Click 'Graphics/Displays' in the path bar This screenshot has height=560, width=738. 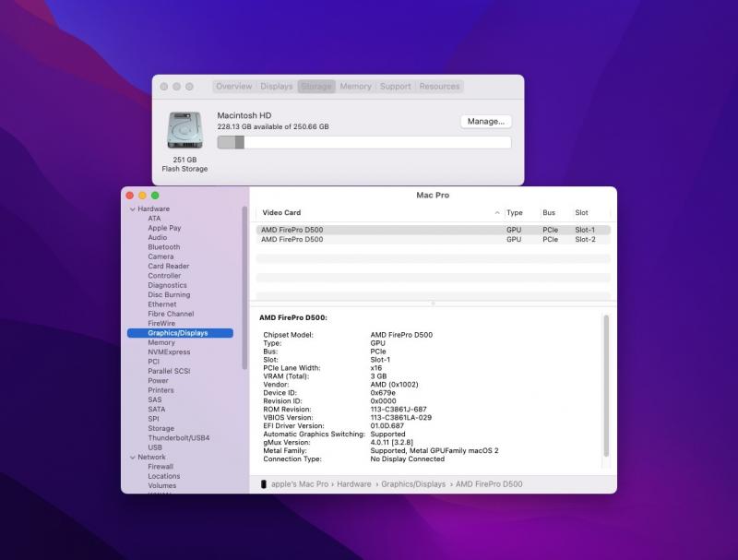pyautogui.click(x=413, y=484)
